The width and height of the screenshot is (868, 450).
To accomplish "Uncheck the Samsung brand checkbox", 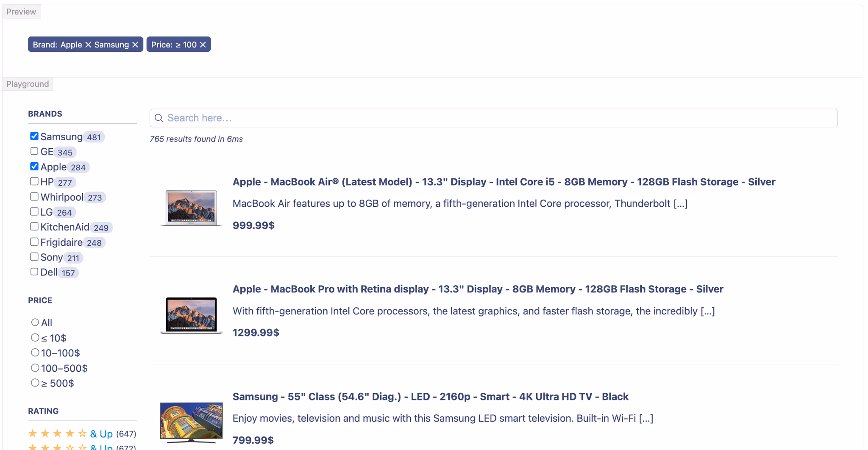I will point(34,136).
